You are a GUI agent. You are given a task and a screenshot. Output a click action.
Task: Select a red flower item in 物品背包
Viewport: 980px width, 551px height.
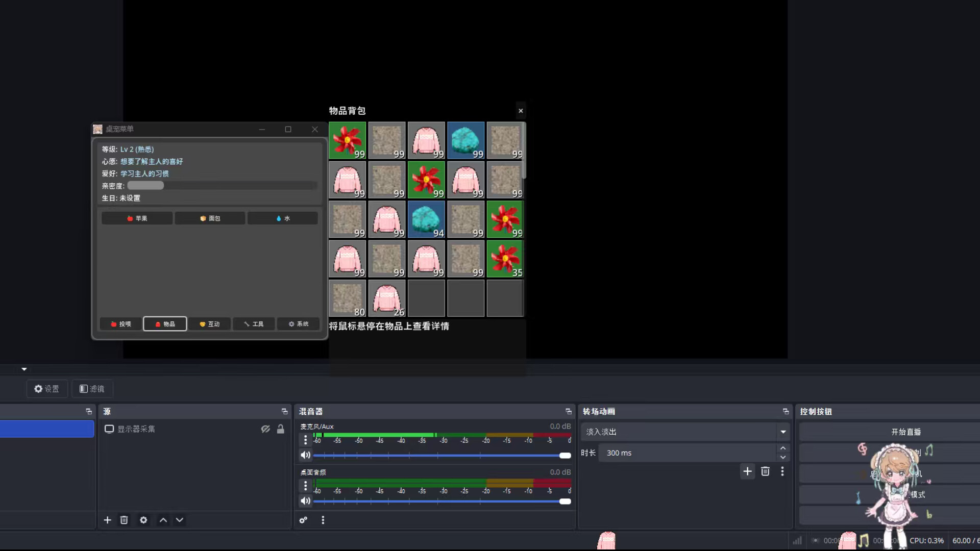click(x=348, y=140)
